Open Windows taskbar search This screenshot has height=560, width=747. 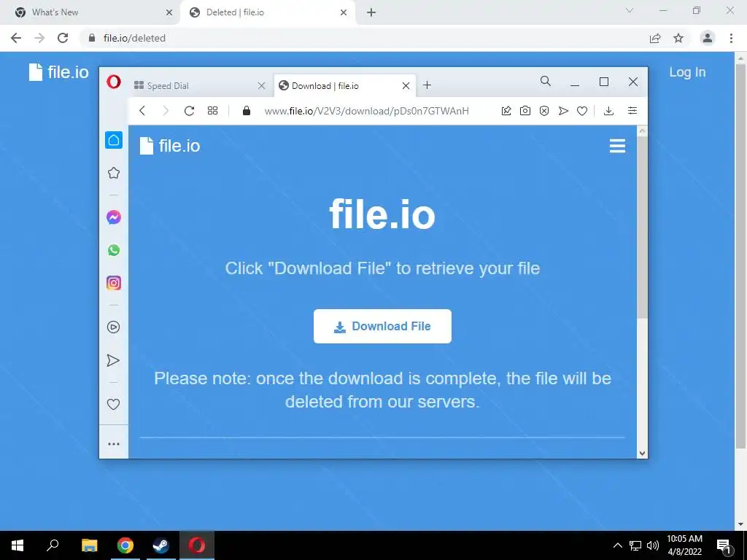[x=53, y=545]
